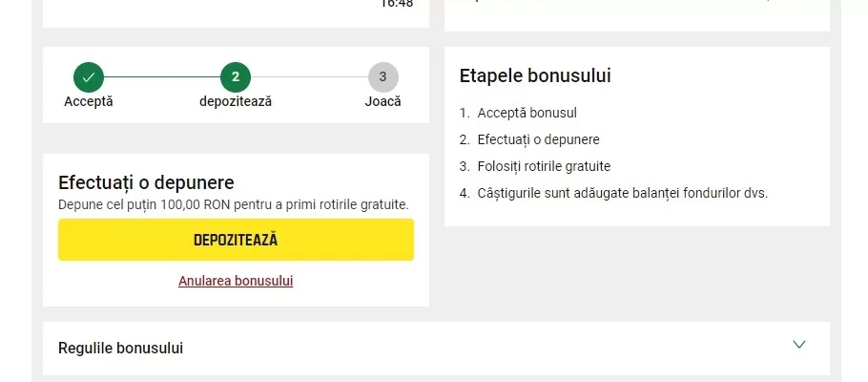Image resolution: width=868 pixels, height=382 pixels.
Task: Expand the Regulile bonusului chevron
Action: [798, 345]
